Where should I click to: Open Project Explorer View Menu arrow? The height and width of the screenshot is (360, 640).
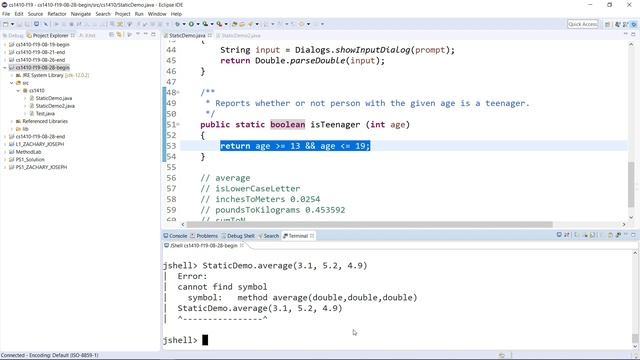coord(138,35)
